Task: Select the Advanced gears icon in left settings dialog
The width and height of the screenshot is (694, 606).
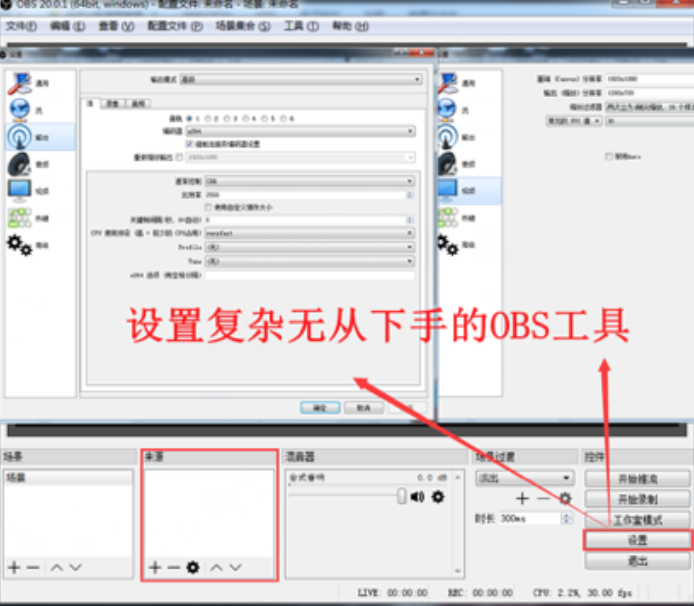Action: [x=19, y=245]
